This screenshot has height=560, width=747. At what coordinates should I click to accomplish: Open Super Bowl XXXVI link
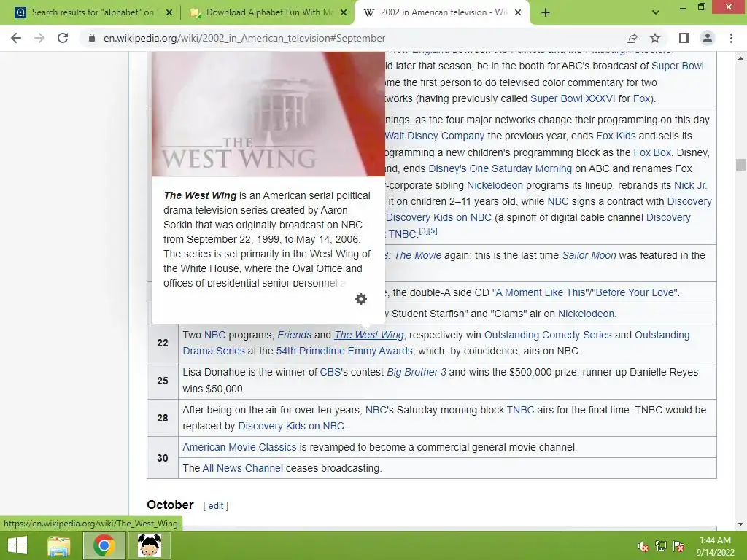pos(573,98)
